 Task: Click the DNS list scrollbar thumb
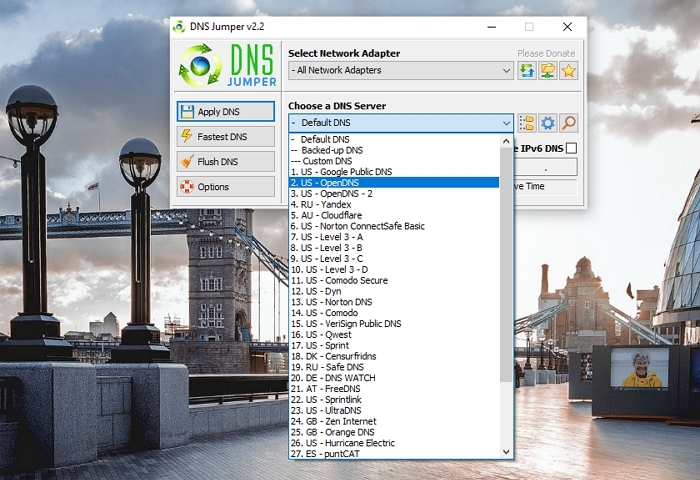click(506, 265)
